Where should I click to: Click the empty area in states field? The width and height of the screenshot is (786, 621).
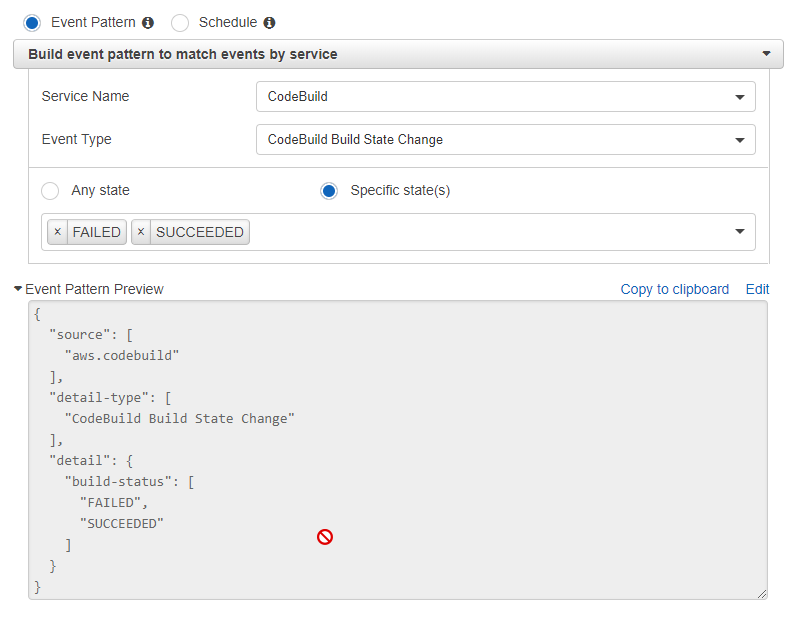coord(480,232)
